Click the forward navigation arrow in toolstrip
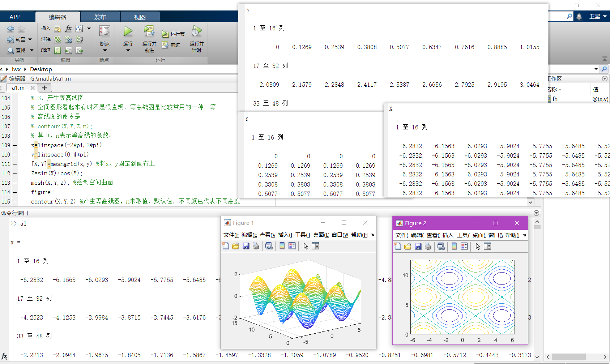The height and width of the screenshot is (364, 610). [x=21, y=29]
